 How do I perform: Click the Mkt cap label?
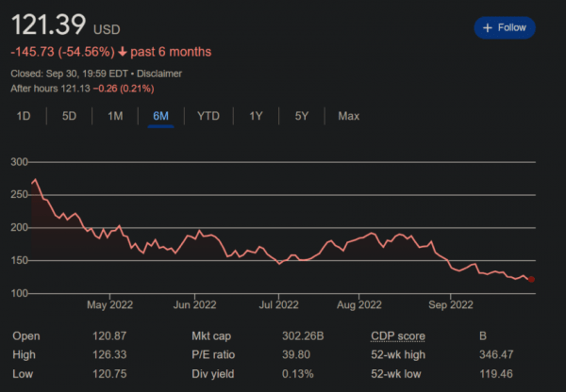[x=212, y=336]
